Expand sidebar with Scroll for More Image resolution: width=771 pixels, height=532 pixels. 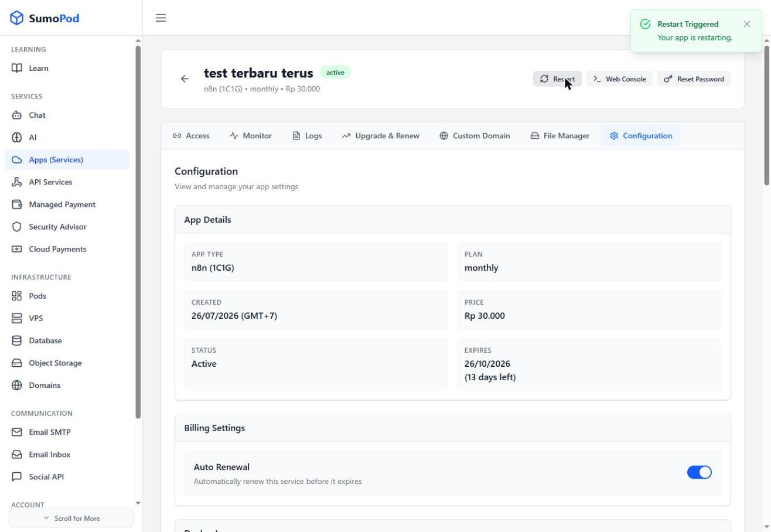pyautogui.click(x=71, y=518)
